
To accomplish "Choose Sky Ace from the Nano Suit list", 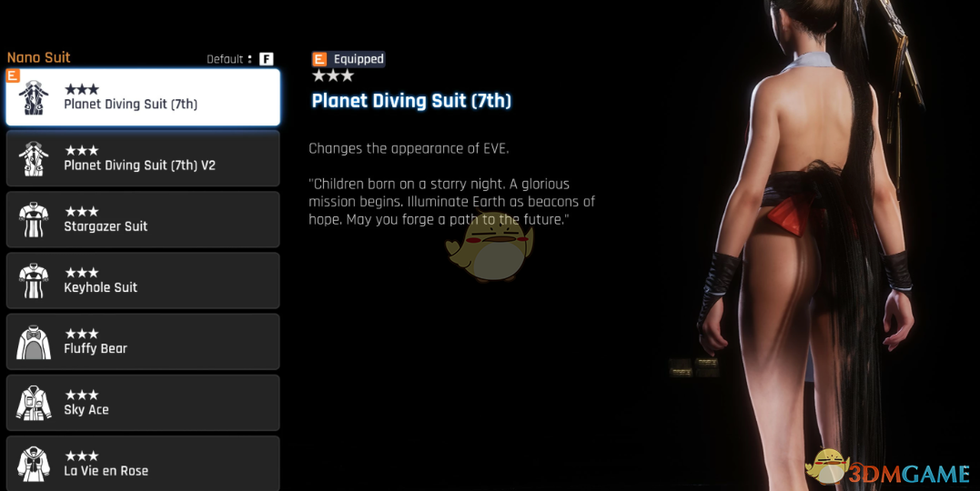I will (143, 404).
